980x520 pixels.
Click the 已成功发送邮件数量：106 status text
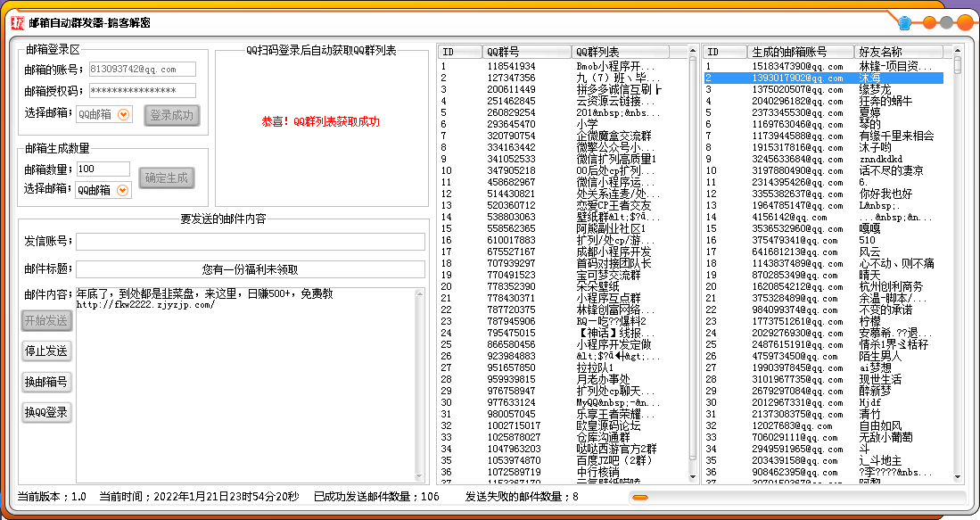(377, 497)
